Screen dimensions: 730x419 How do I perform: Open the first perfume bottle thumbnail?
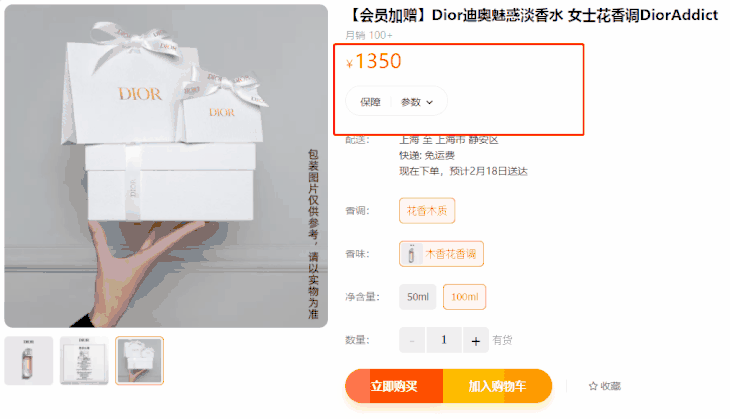tap(29, 361)
